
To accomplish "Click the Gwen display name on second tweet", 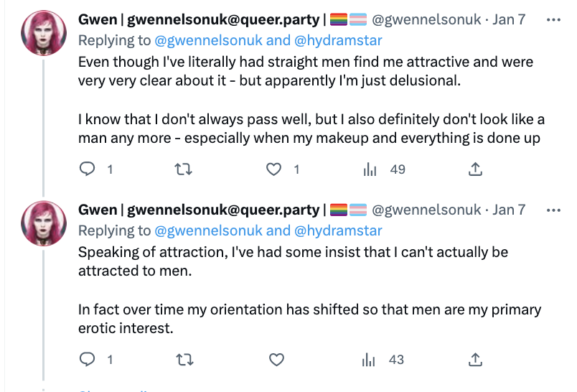I will click(98, 210).
